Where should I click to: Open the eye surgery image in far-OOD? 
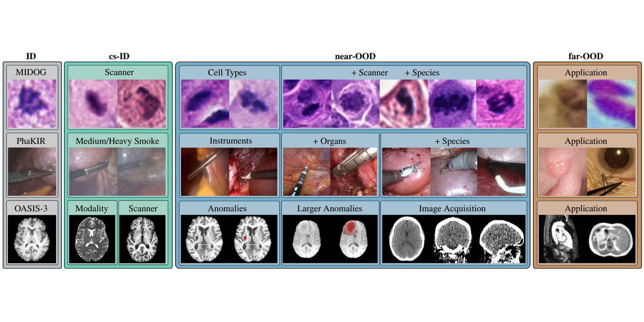[611, 172]
